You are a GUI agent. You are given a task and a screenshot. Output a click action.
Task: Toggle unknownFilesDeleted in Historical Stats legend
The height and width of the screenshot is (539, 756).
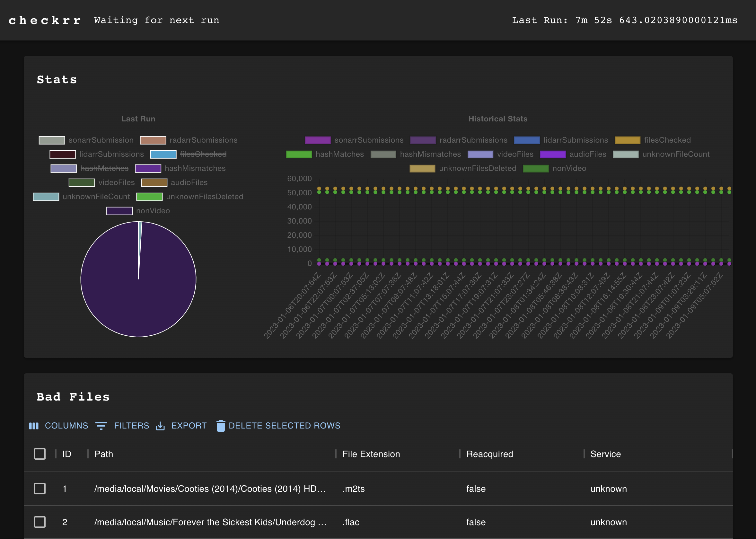coord(463,168)
